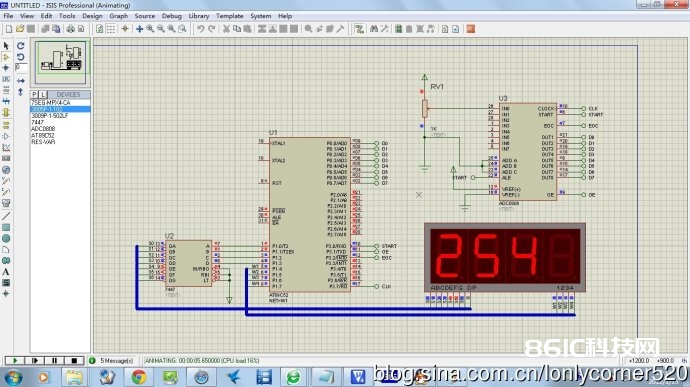Click the 'L' library manage button

tap(43, 95)
